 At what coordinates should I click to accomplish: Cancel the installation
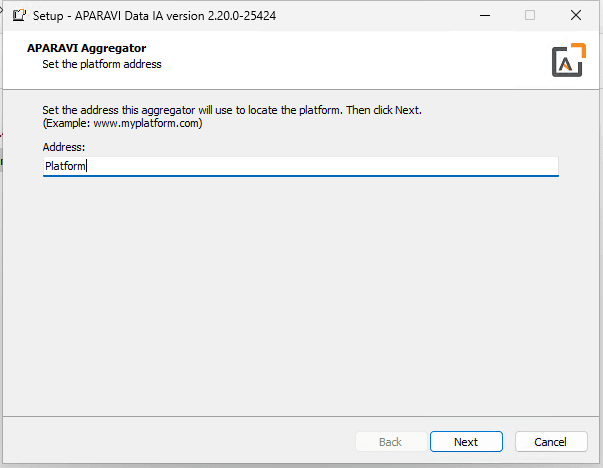tap(551, 441)
